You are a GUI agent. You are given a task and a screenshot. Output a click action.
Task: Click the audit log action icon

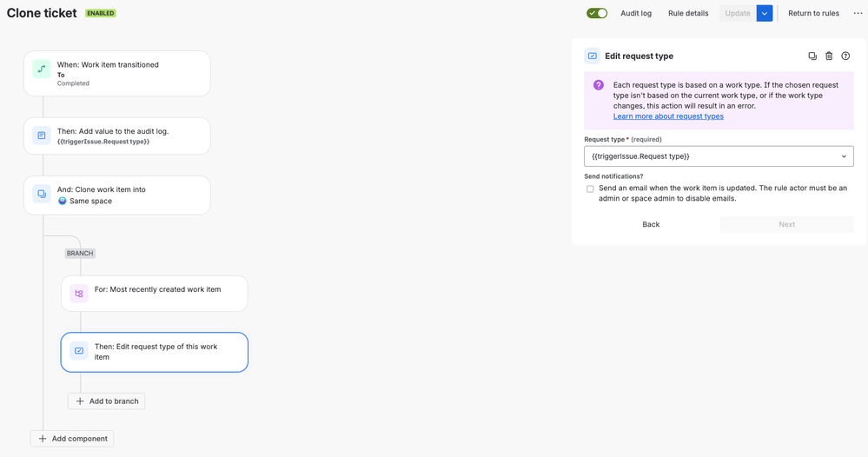42,136
